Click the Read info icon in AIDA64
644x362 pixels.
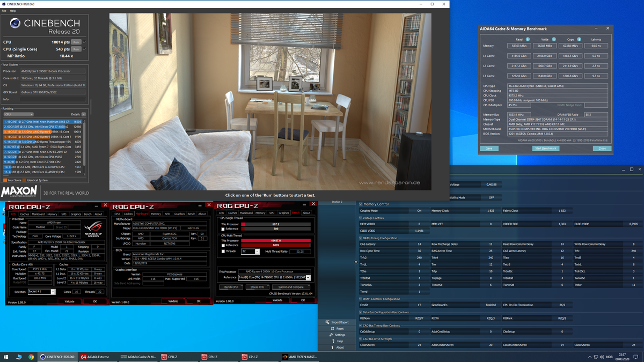click(x=528, y=39)
